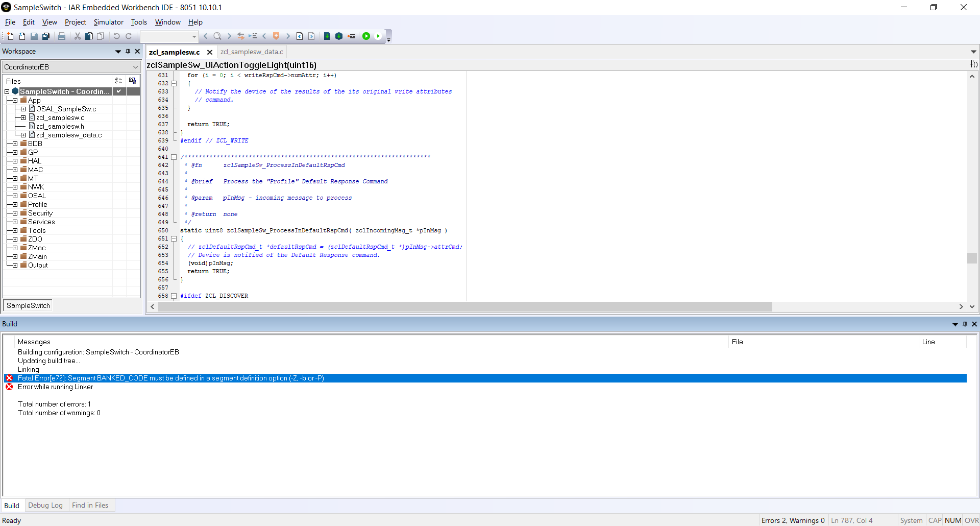
Task: Switch to the Debug Log tab
Action: coord(45,505)
